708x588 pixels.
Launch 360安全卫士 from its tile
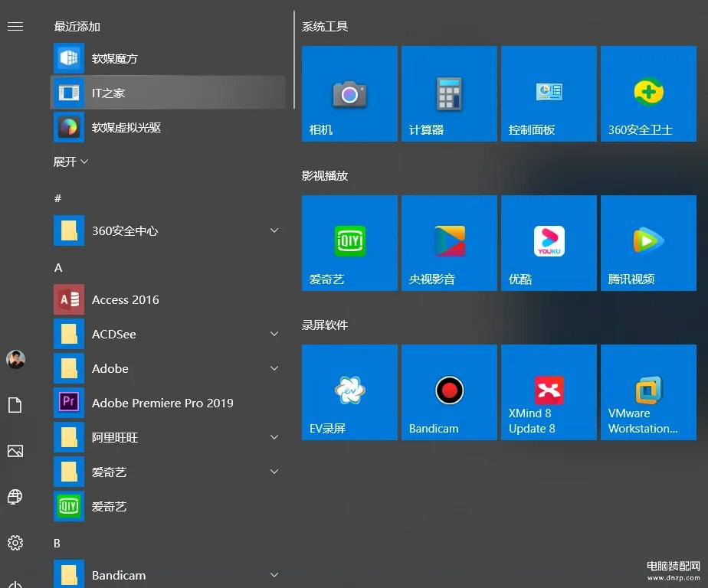[648, 93]
